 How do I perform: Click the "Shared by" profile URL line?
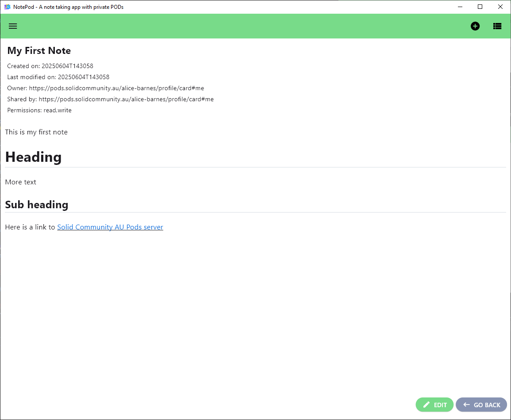click(110, 99)
